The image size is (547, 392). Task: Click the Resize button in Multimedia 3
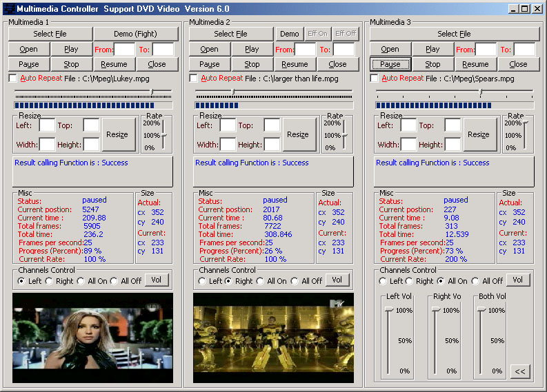[x=479, y=134]
